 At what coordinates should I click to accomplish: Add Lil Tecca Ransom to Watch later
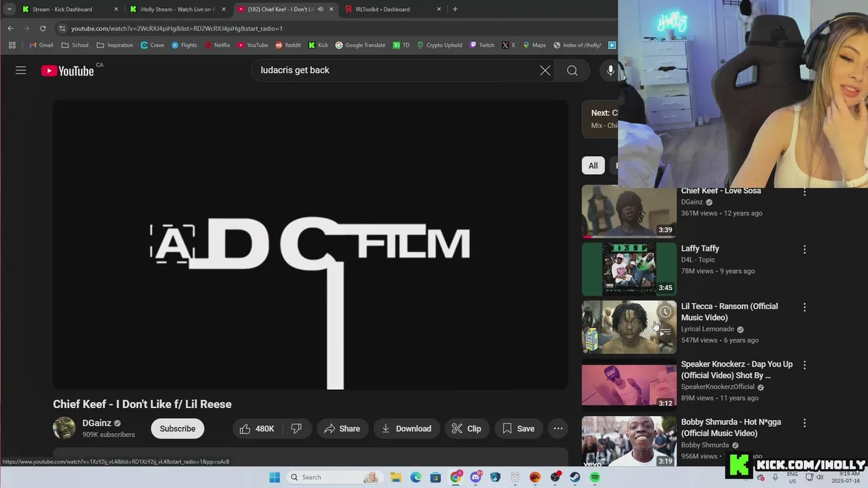pos(665,312)
